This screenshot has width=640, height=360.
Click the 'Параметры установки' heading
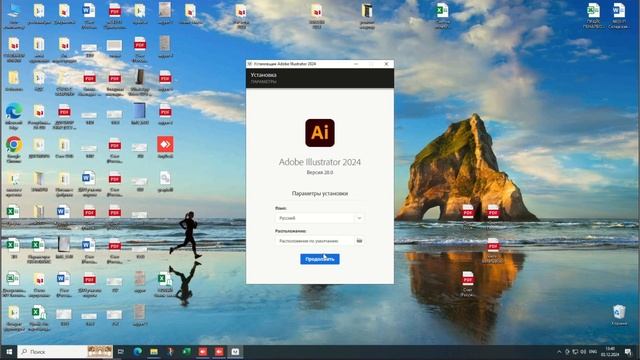[320, 193]
